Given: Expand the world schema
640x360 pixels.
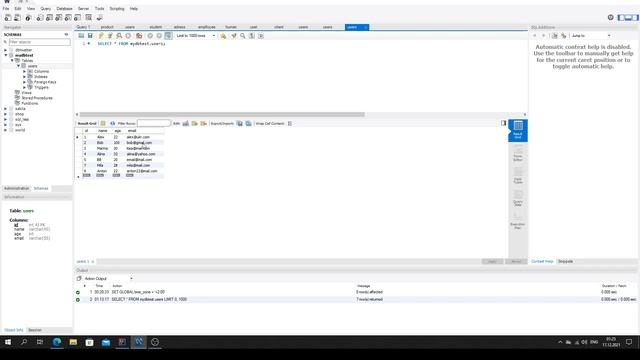Looking at the screenshot, I should point(6,130).
